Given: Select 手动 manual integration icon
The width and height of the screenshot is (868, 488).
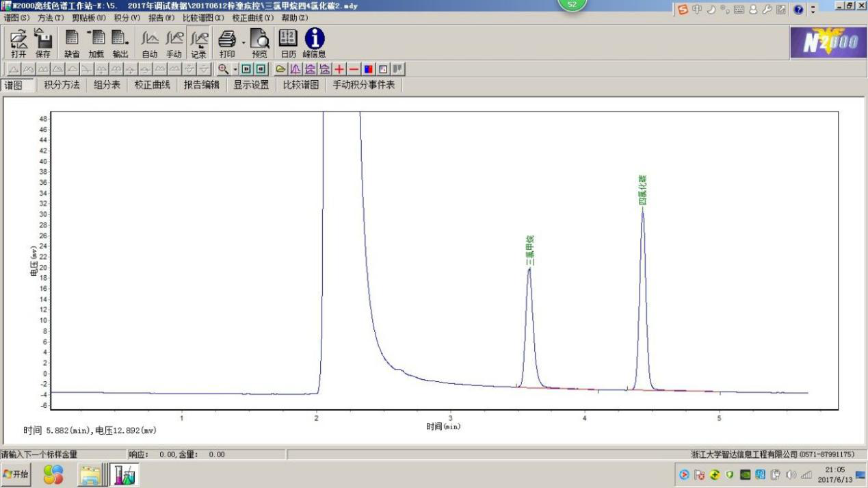Looking at the screenshot, I should (x=174, y=43).
